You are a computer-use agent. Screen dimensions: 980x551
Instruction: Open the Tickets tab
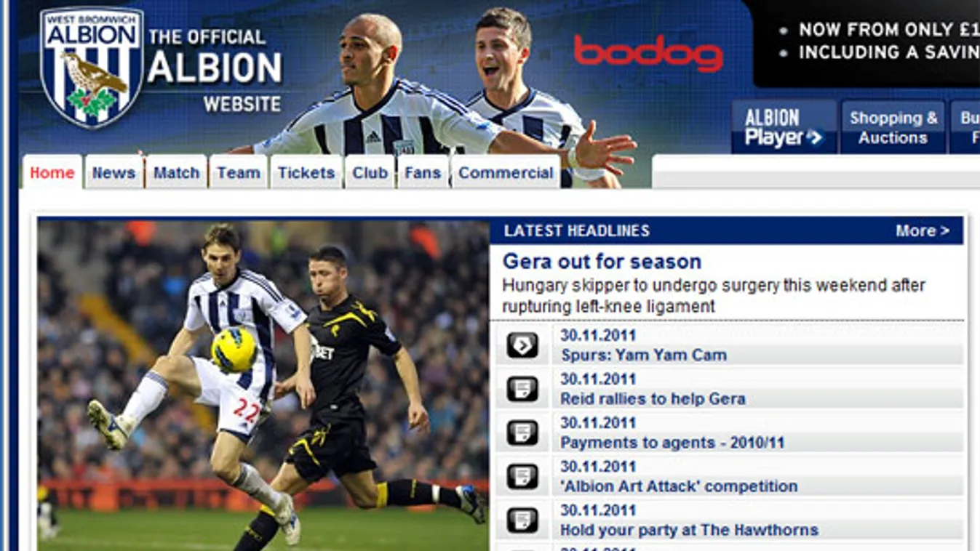[306, 172]
